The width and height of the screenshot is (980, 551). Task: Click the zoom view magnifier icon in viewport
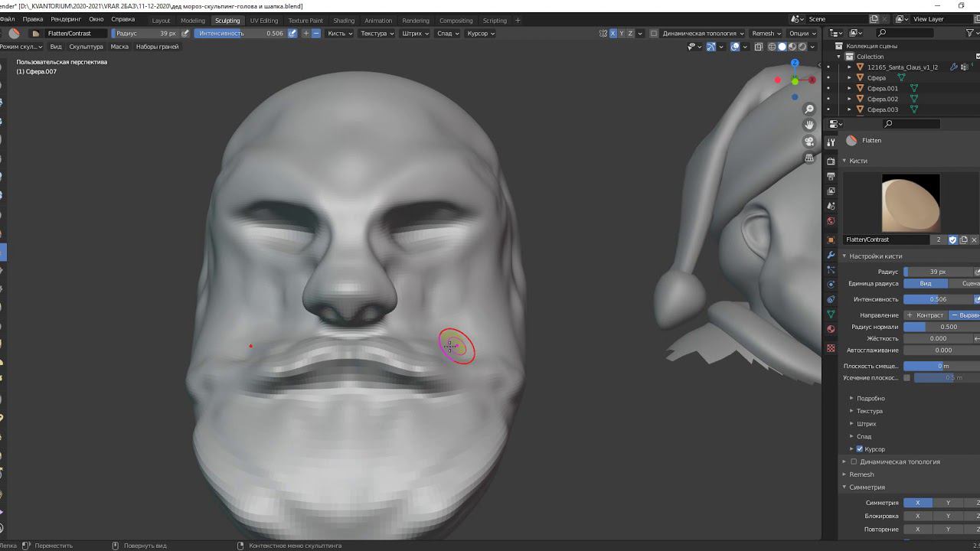click(x=809, y=109)
